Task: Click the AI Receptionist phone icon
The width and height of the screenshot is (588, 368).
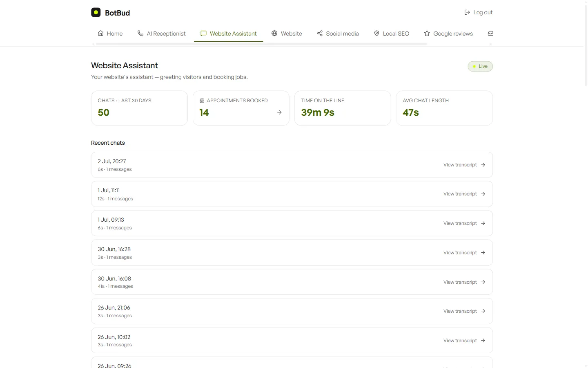Action: [140, 33]
